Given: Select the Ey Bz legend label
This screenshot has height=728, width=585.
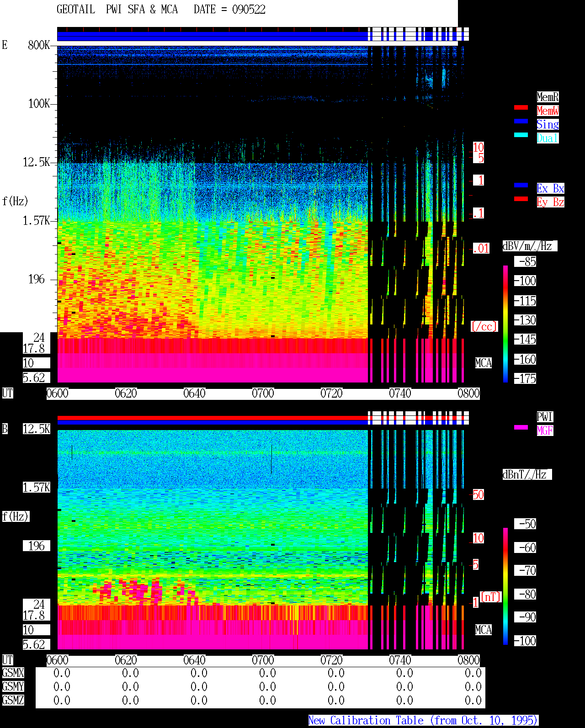Looking at the screenshot, I should (x=550, y=202).
